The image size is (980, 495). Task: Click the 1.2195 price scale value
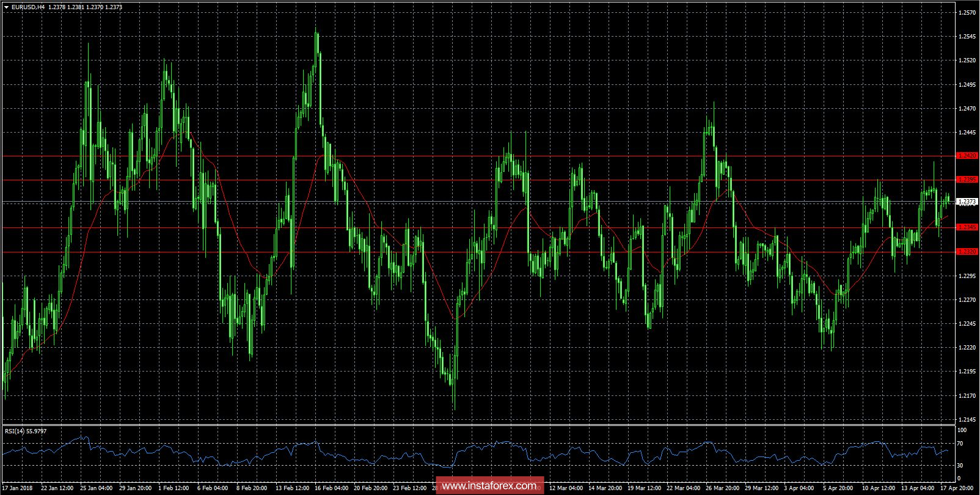[x=968, y=371]
